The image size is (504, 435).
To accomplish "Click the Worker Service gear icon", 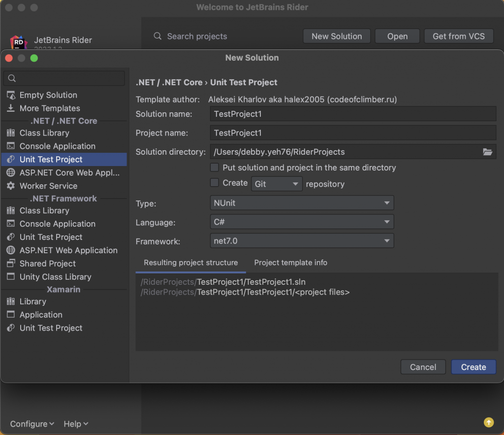I will coord(11,186).
